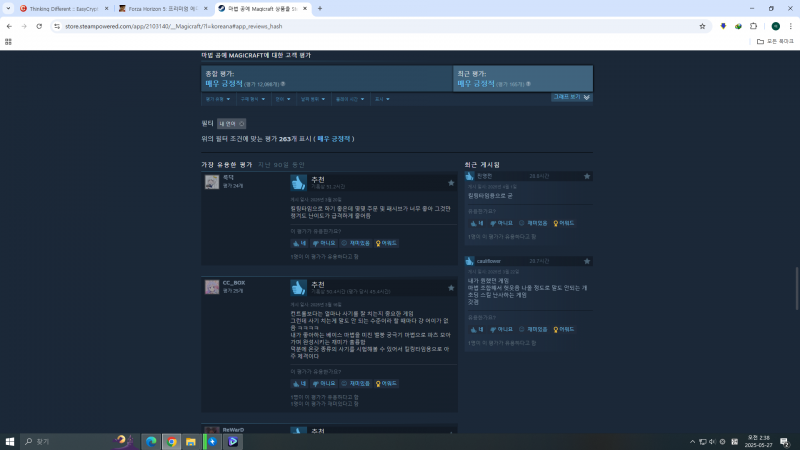Open the 표시 display filter dropdown
The width and height of the screenshot is (800, 450).
pyautogui.click(x=382, y=99)
